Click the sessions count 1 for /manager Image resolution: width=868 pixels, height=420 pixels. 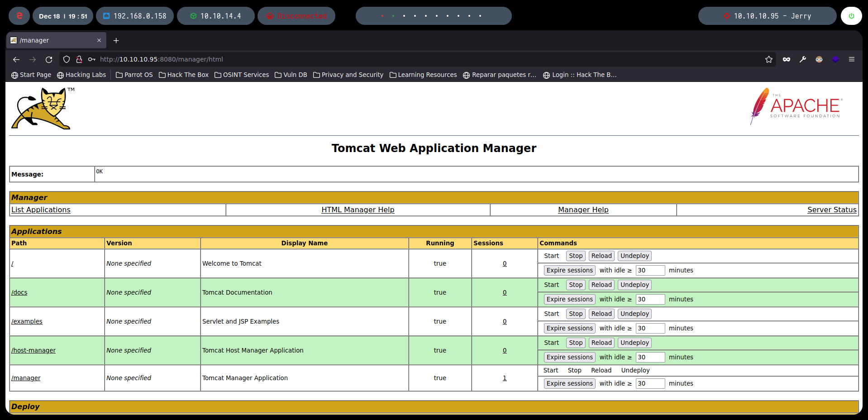pyautogui.click(x=505, y=378)
